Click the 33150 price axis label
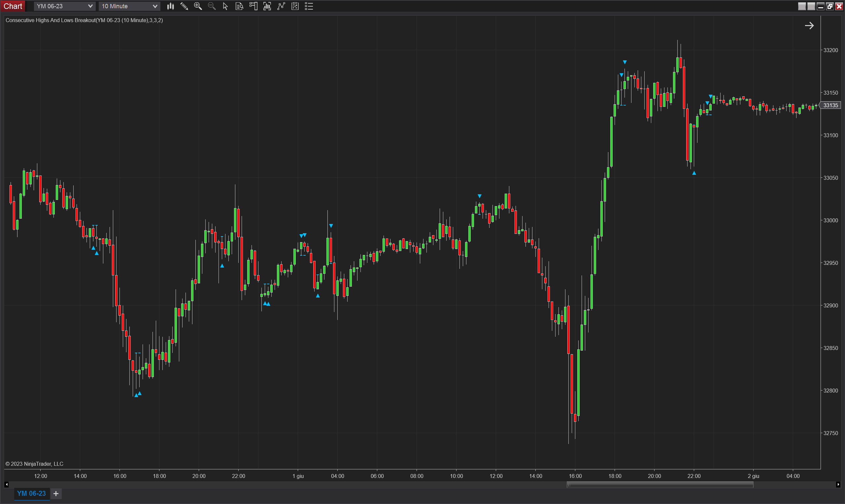The width and height of the screenshot is (845, 504). [831, 93]
